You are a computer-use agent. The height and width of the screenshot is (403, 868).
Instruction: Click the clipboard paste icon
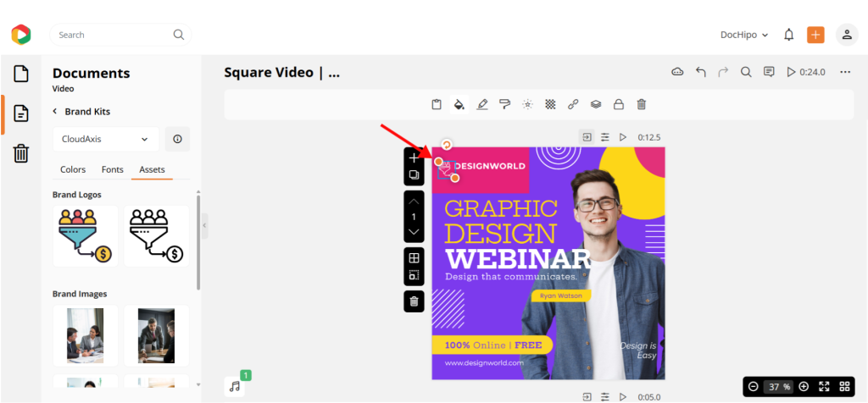[x=437, y=104]
